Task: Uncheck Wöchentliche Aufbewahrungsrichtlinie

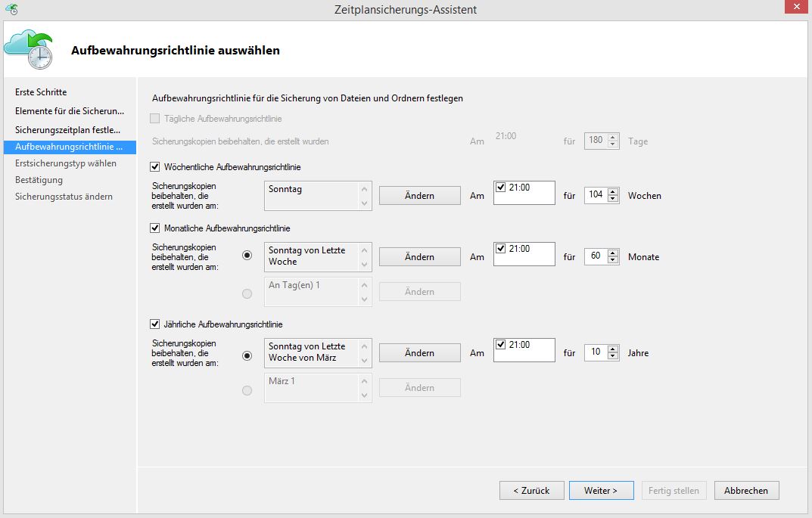Action: click(155, 168)
